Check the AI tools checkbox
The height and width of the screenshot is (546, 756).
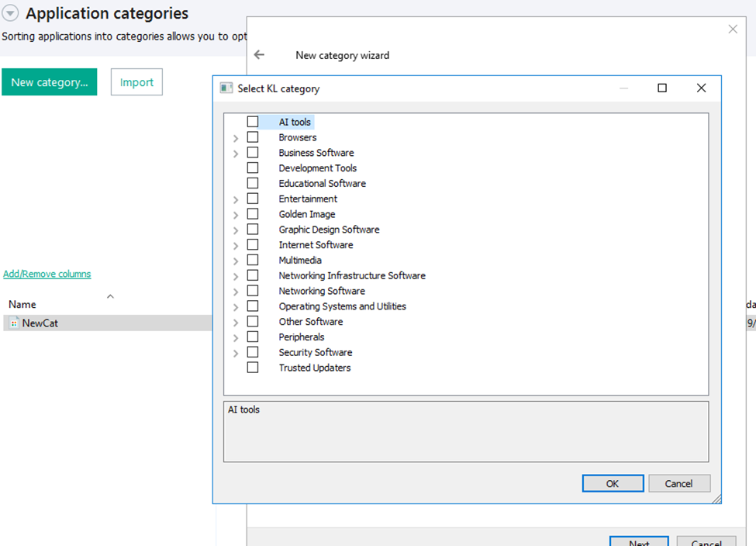click(x=253, y=122)
